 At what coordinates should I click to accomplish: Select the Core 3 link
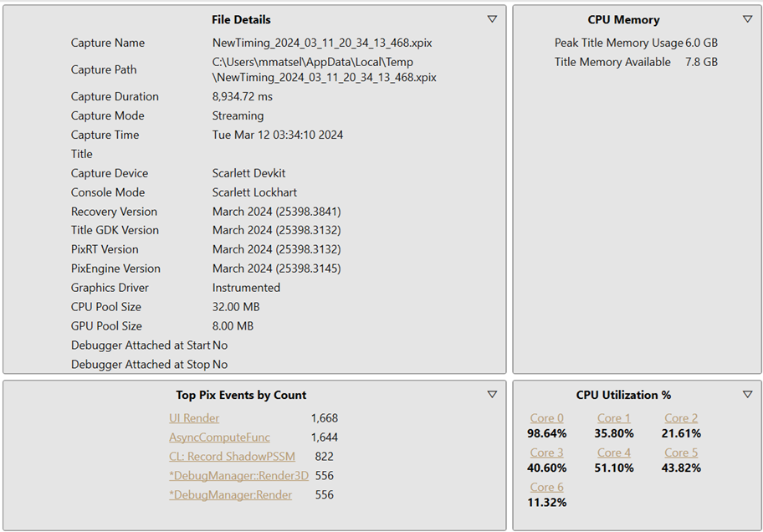(x=546, y=453)
